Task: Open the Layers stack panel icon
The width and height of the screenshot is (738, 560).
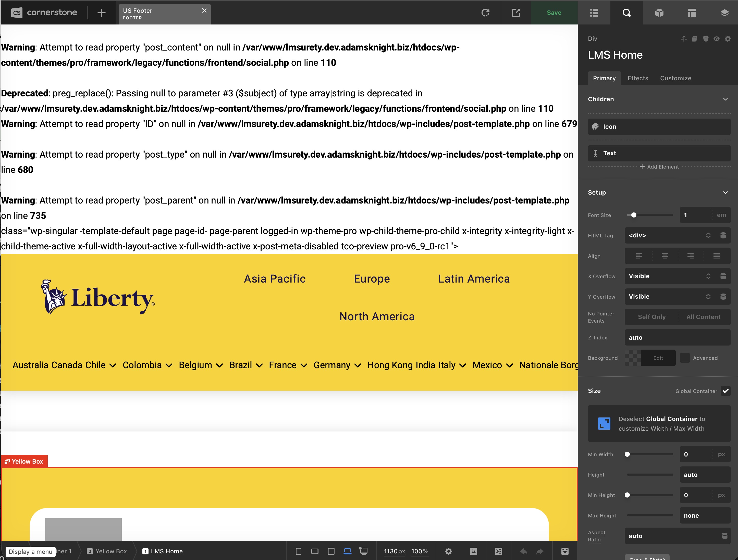Action: [724, 13]
